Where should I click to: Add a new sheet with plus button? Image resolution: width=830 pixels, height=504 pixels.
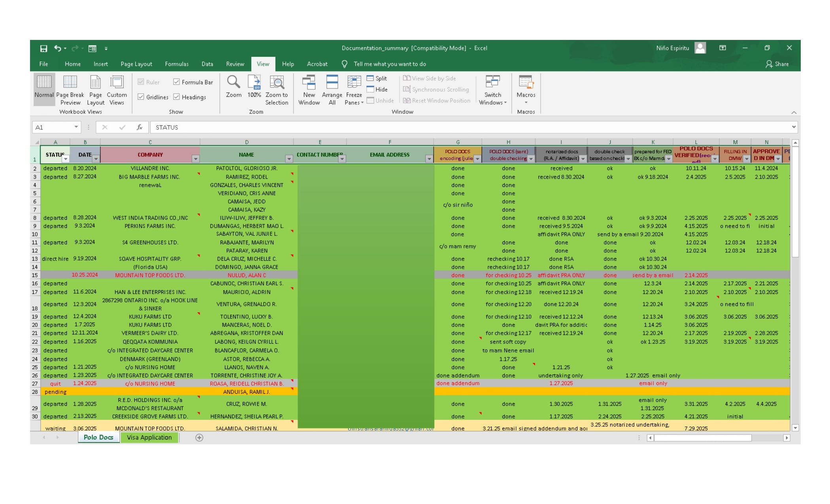[x=199, y=438]
